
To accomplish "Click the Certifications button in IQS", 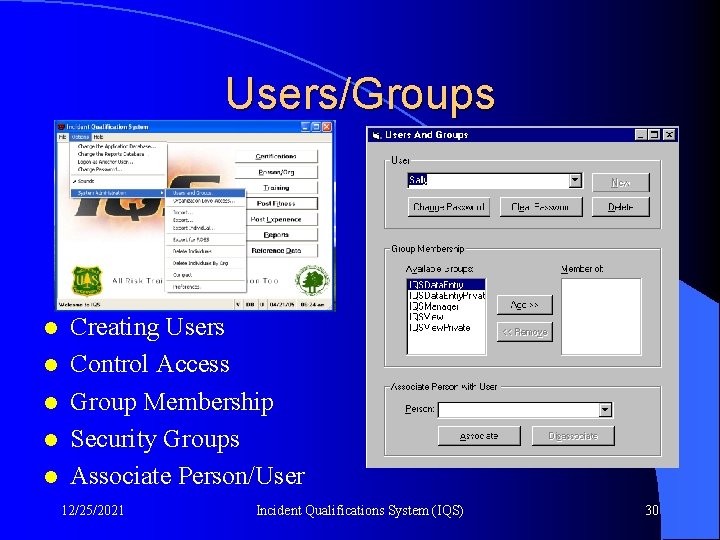I will pyautogui.click(x=276, y=157).
